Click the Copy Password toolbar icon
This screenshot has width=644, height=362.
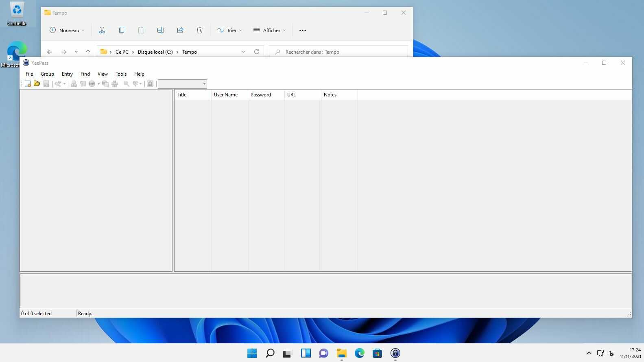pyautogui.click(x=83, y=84)
